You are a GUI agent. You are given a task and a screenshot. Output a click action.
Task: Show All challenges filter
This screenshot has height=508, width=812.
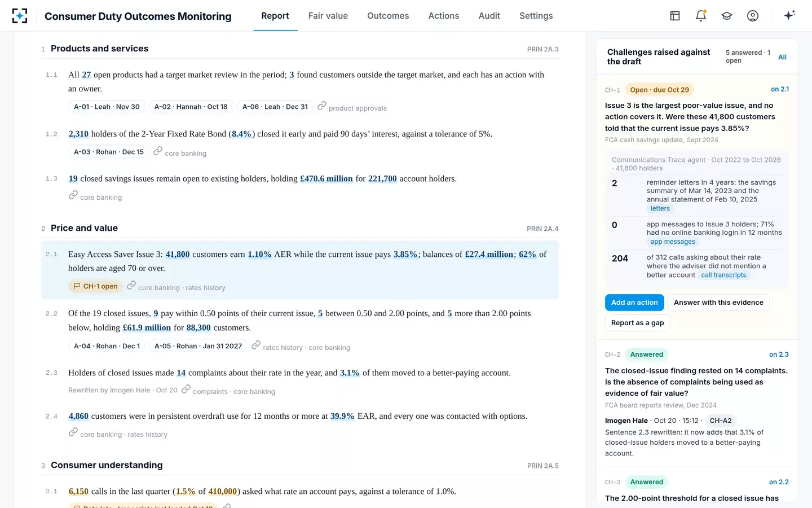click(782, 57)
